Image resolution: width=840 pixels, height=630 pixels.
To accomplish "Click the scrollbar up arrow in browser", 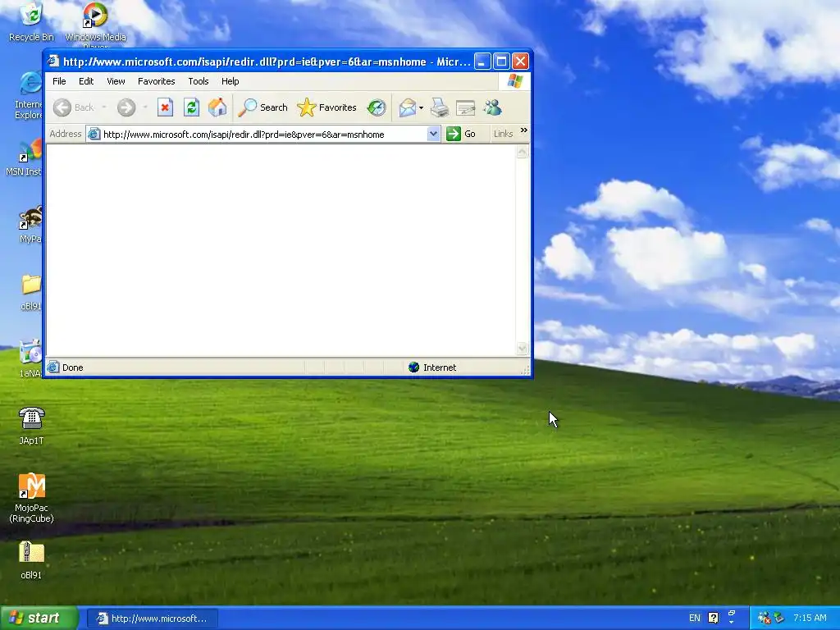I will pyautogui.click(x=523, y=152).
